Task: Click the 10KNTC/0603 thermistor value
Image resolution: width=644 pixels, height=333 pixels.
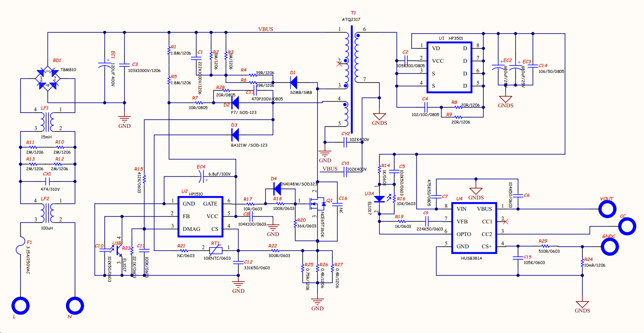Action: [217, 258]
